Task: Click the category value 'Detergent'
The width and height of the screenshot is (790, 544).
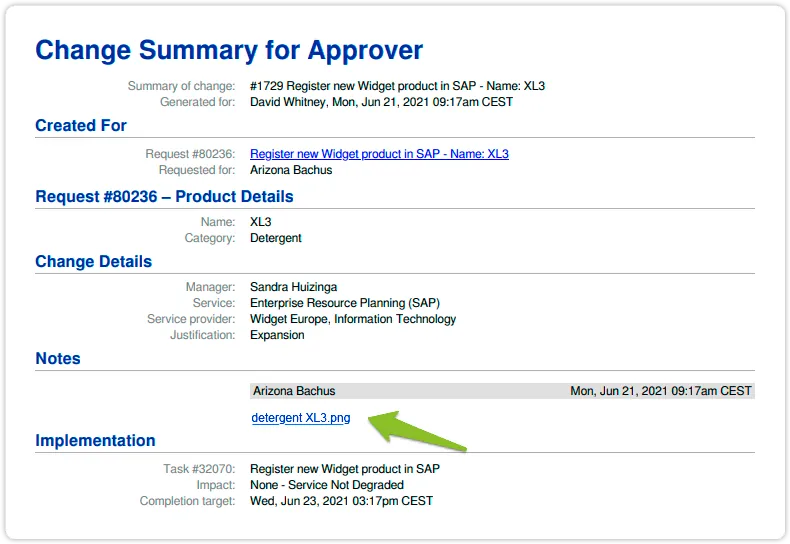Action: 276,238
